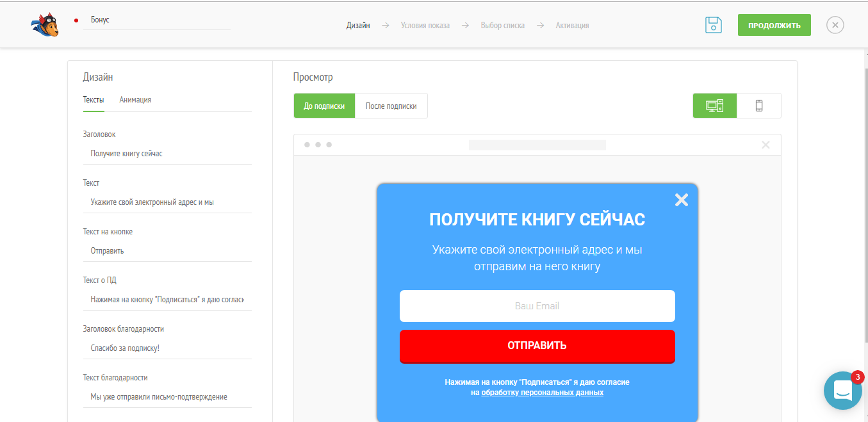The width and height of the screenshot is (868, 422).
Task: Switch preview to desktop view icon
Action: [714, 106]
